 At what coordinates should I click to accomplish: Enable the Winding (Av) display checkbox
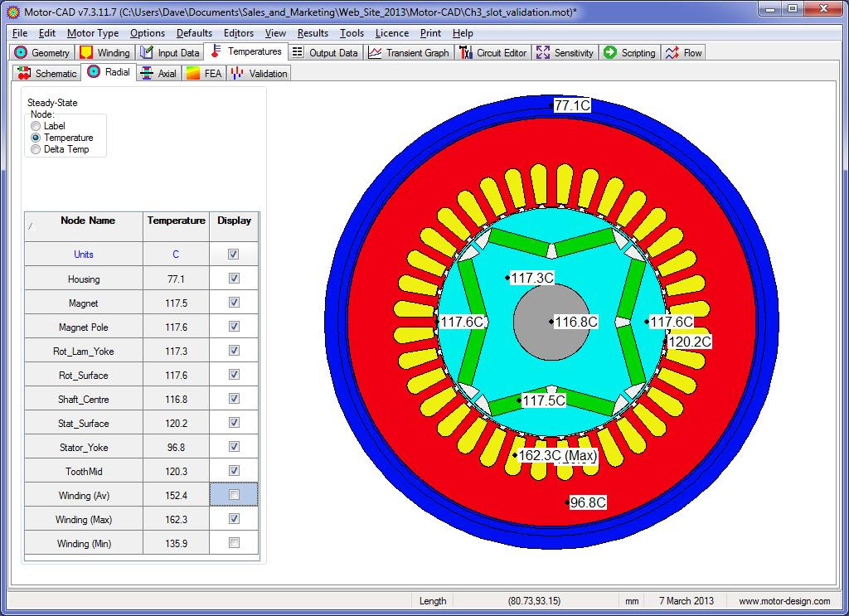click(234, 494)
